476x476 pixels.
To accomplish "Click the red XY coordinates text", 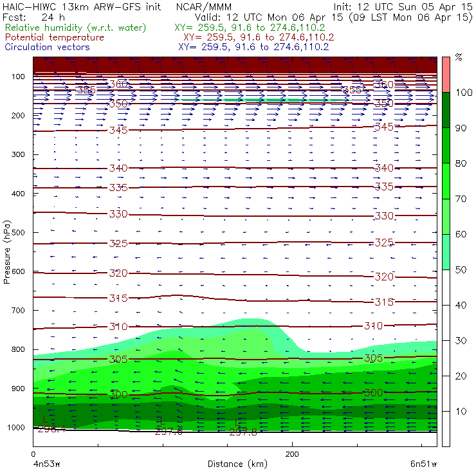I will [259, 37].
